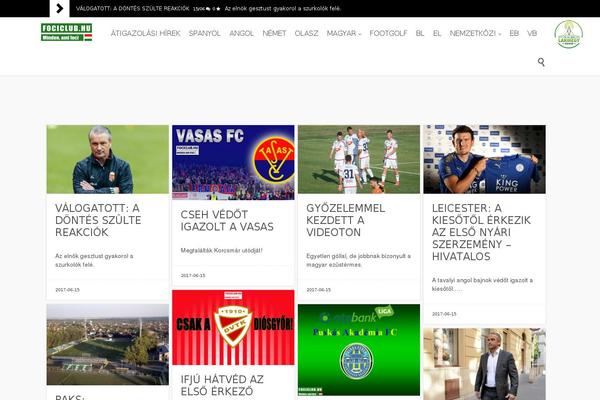Open the Átigazolási hírek menu item
The height and width of the screenshot is (400, 600).
(145, 33)
